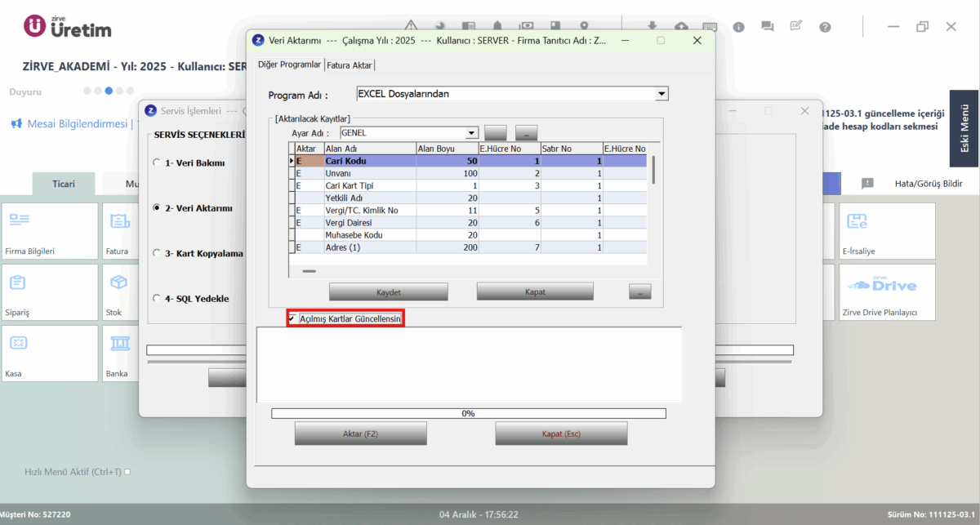Viewport: 980px width, 525px height.
Task: Open the E-İrsaliye tile
Action: coord(888,232)
